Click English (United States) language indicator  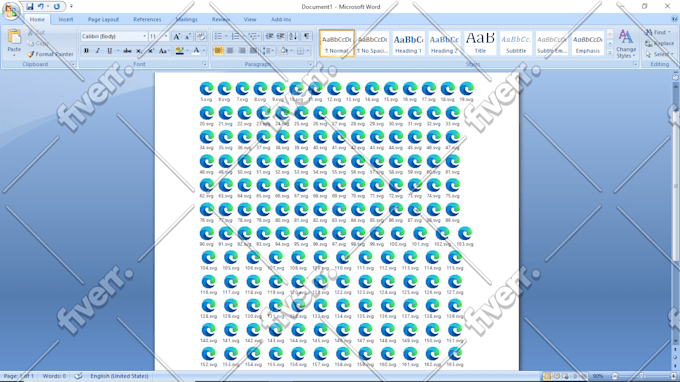tap(119, 376)
